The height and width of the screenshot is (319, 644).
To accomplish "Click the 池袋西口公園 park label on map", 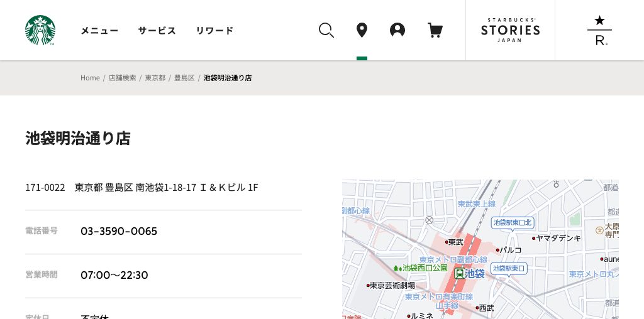I will (x=421, y=268).
